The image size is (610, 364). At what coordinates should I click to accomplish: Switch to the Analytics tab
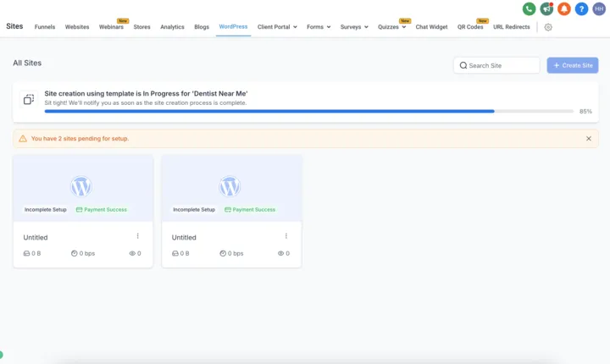pos(172,27)
